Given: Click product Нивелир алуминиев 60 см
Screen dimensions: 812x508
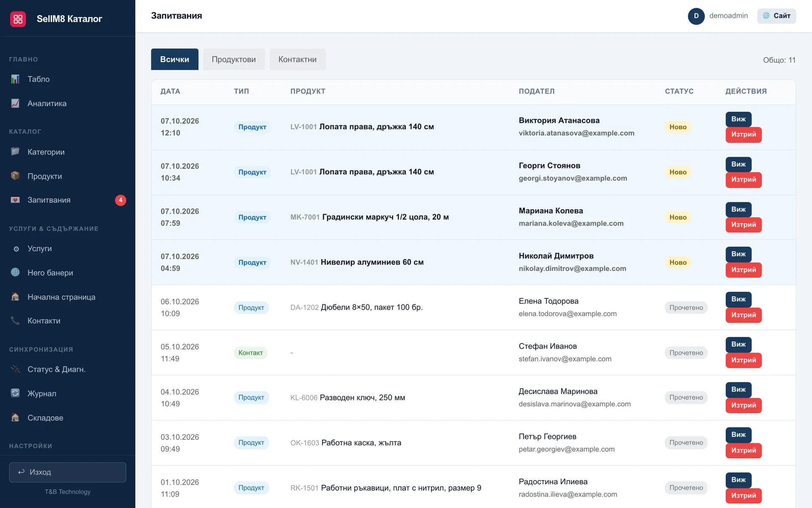Looking at the screenshot, I should coord(372,262).
